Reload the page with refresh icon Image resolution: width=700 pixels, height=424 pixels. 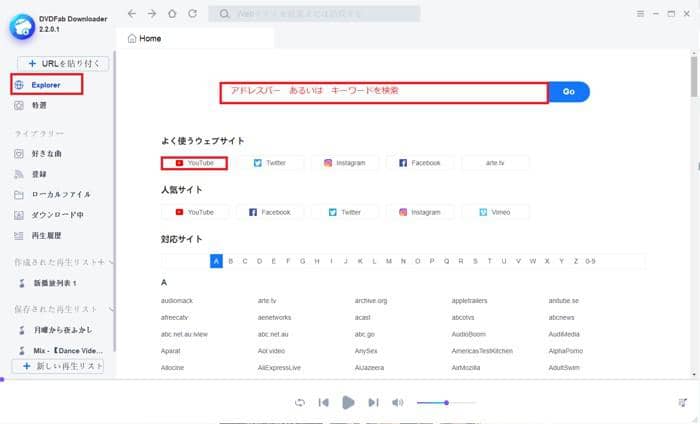(x=192, y=13)
